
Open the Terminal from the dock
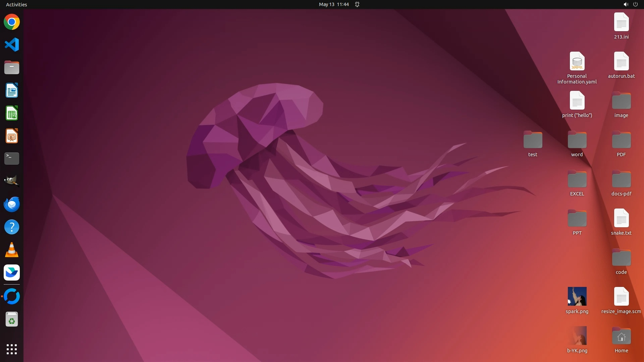tap(12, 159)
